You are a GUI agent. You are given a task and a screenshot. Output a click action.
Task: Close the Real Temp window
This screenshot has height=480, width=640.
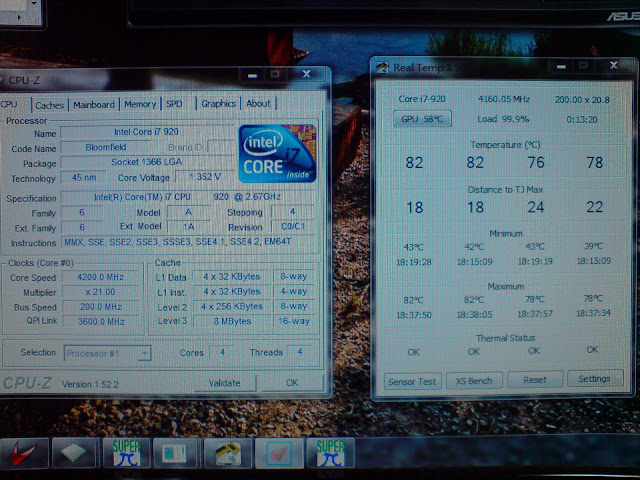coord(613,65)
